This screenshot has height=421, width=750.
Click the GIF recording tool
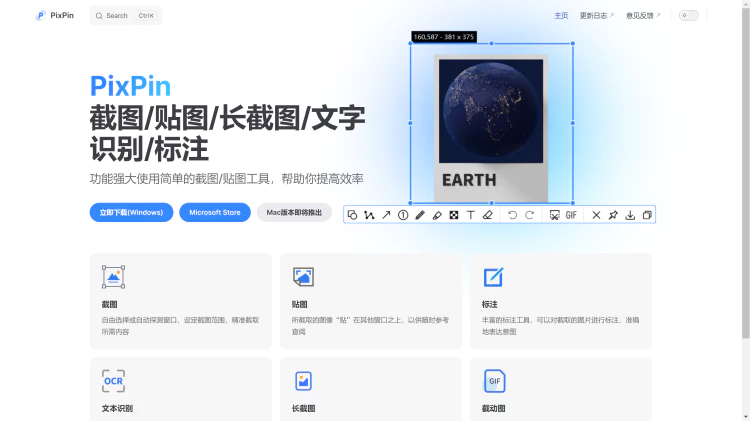coord(571,215)
